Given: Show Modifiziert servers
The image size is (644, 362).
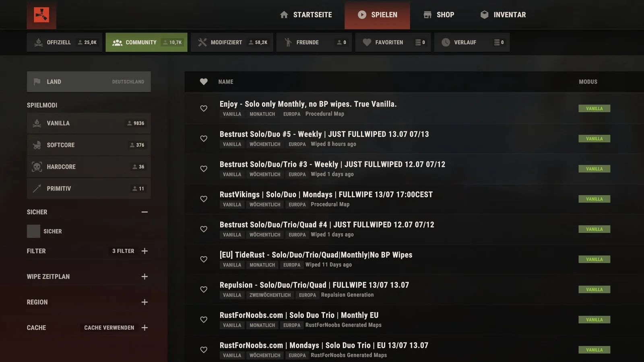Looking at the screenshot, I should 232,42.
